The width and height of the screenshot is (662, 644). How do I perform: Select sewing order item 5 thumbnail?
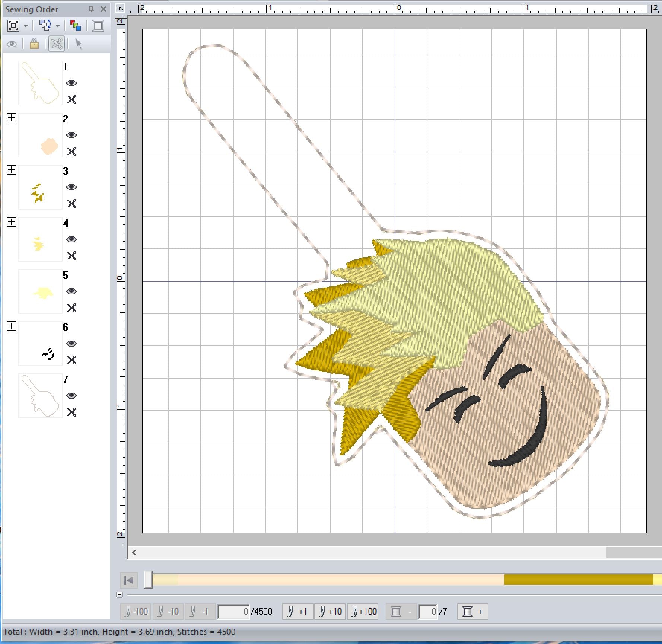pyautogui.click(x=40, y=291)
